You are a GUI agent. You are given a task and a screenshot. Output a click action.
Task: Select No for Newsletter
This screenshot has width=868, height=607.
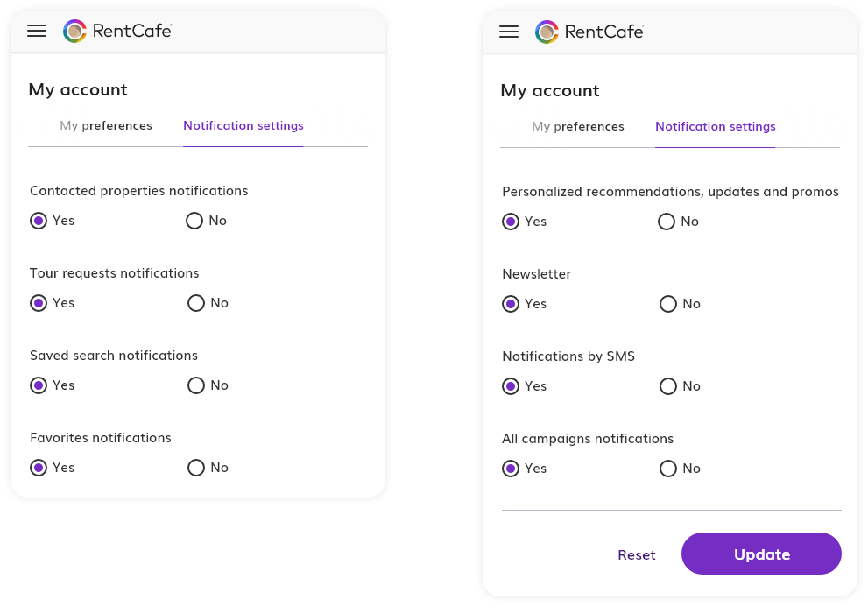(668, 304)
